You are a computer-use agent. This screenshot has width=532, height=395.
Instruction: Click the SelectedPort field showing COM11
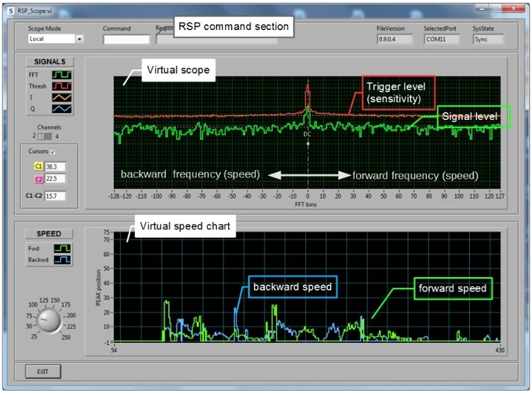pos(442,39)
